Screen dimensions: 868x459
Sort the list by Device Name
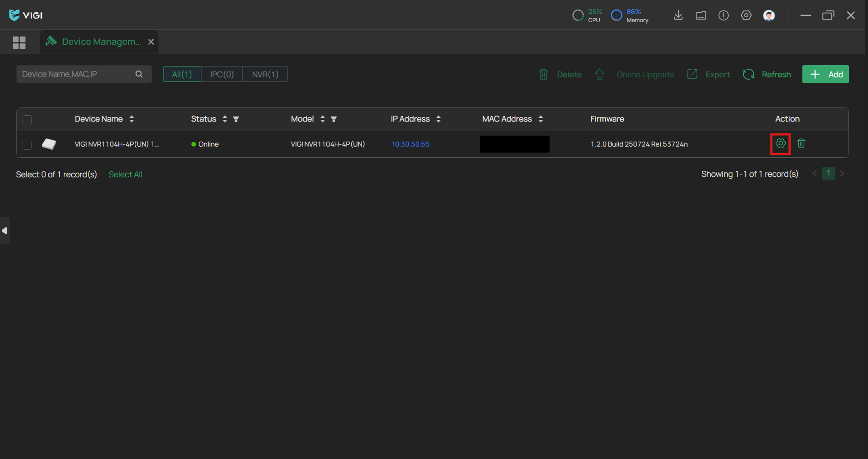click(132, 119)
